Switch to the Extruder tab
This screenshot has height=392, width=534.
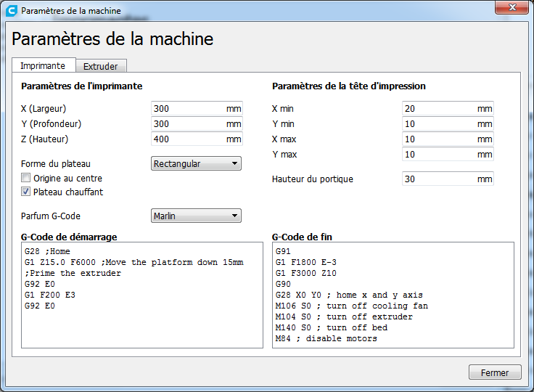[101, 66]
